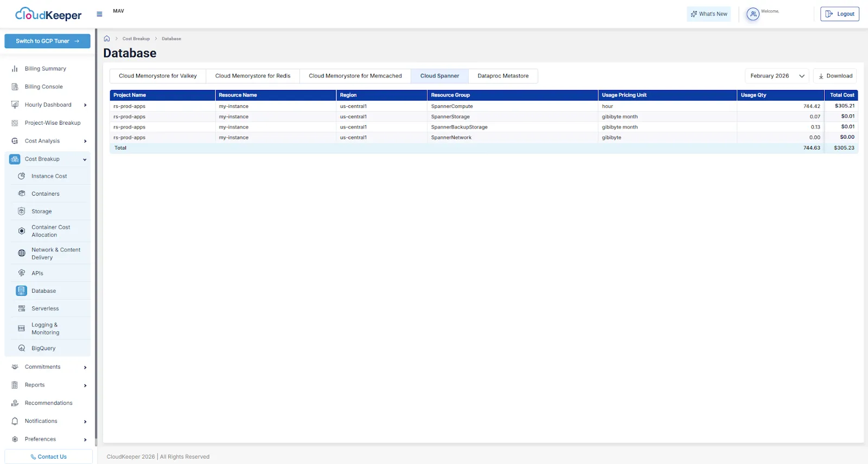Screen dimensions: 868x464
Task: Click the Hourly Dashboard icon
Action: (x=15, y=105)
